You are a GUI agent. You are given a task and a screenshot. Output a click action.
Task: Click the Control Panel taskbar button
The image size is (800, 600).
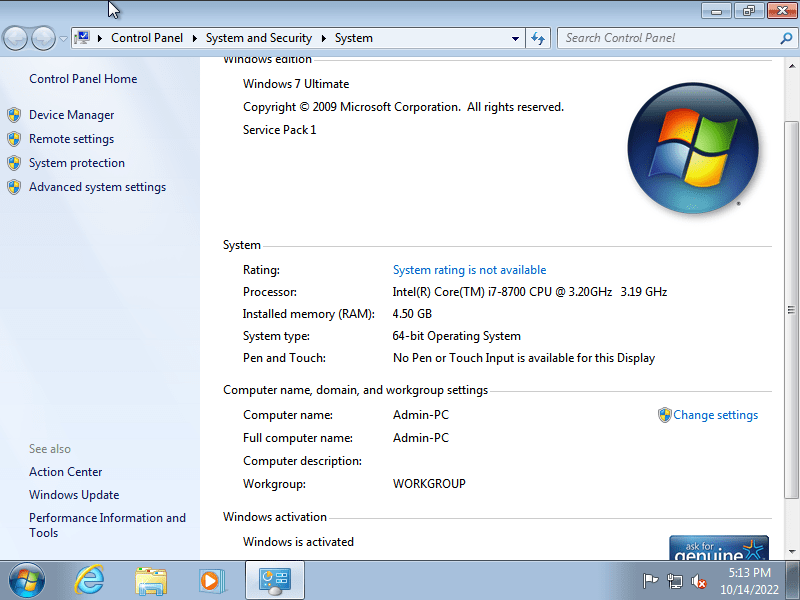[x=274, y=580]
